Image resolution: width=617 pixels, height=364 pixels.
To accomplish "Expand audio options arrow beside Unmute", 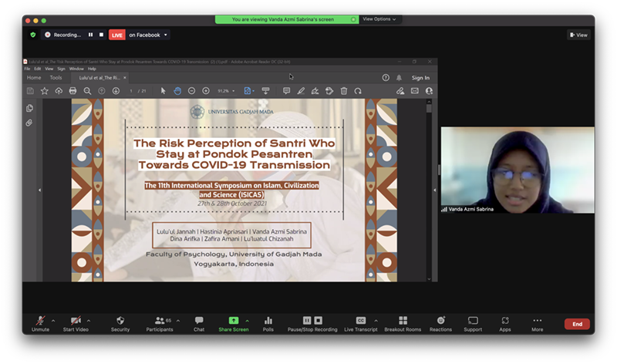I will pos(54,319).
